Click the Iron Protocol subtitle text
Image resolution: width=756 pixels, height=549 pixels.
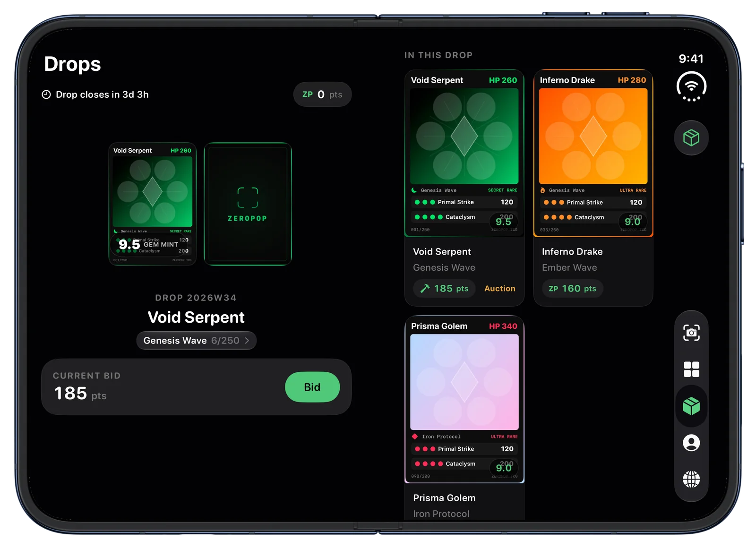(x=441, y=514)
